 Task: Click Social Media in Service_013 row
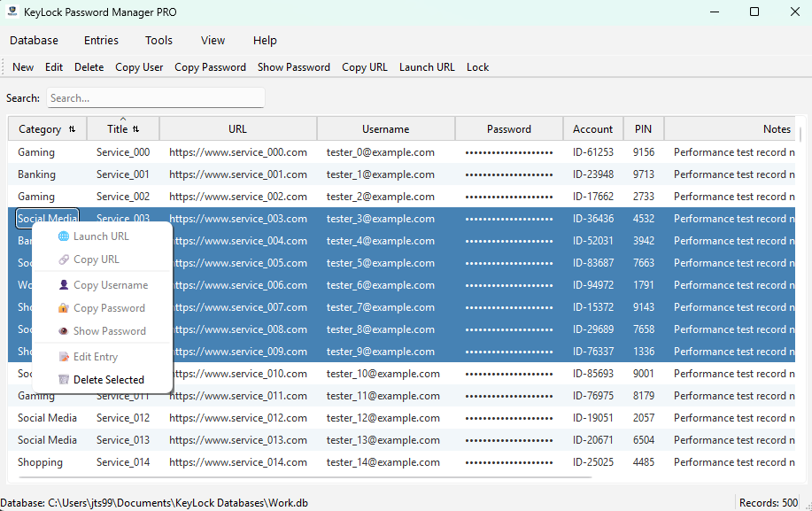47,440
